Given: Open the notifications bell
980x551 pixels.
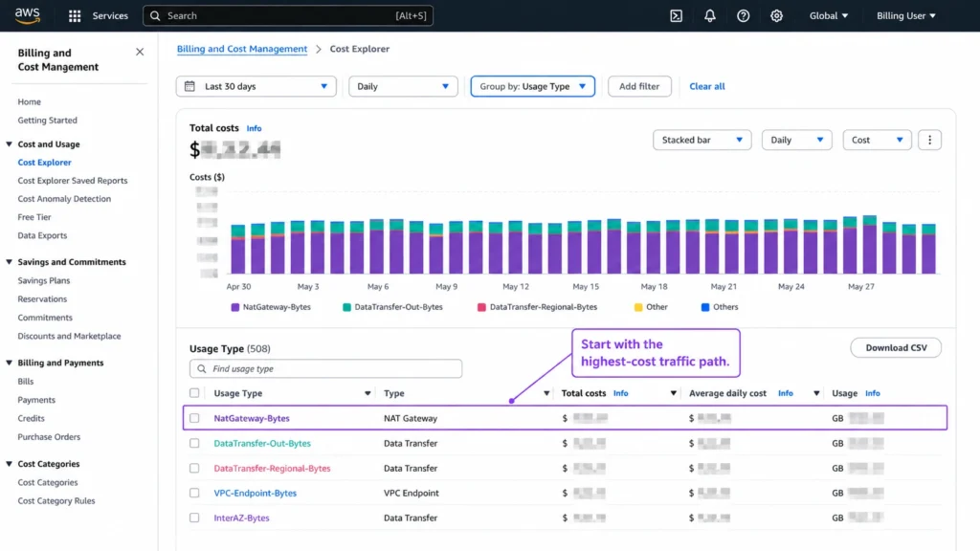Looking at the screenshot, I should (x=709, y=15).
